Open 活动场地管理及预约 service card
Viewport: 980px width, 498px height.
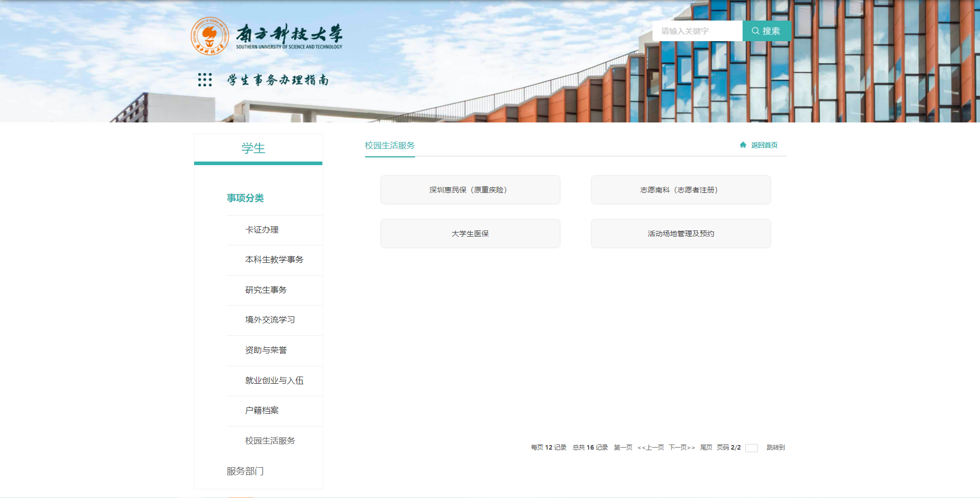tap(681, 234)
